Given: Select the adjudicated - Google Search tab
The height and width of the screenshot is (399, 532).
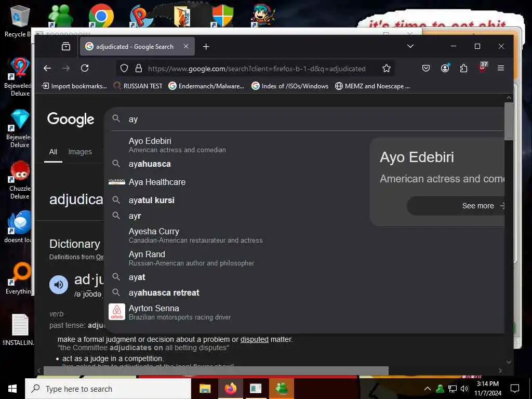Looking at the screenshot, I should [137, 46].
